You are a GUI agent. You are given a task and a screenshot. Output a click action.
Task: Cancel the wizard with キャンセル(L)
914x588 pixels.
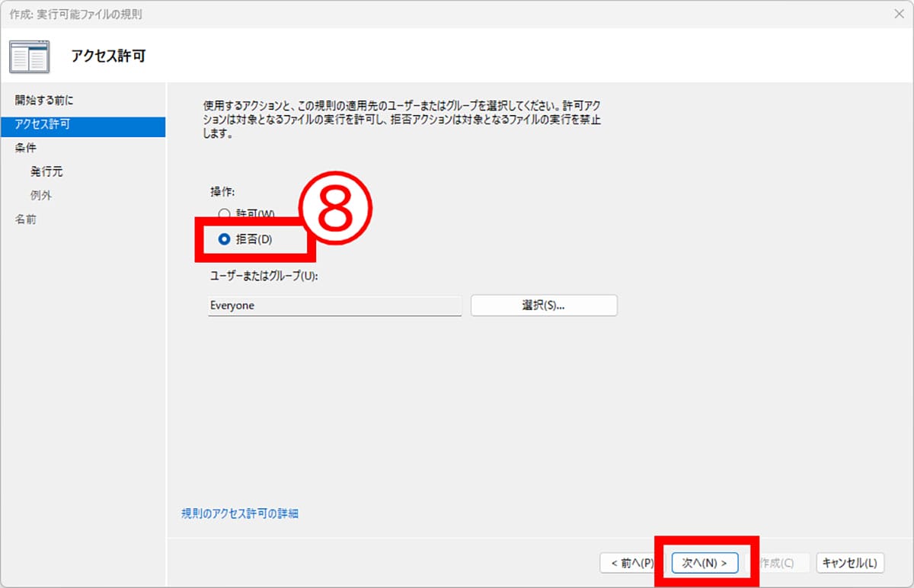[x=850, y=563]
